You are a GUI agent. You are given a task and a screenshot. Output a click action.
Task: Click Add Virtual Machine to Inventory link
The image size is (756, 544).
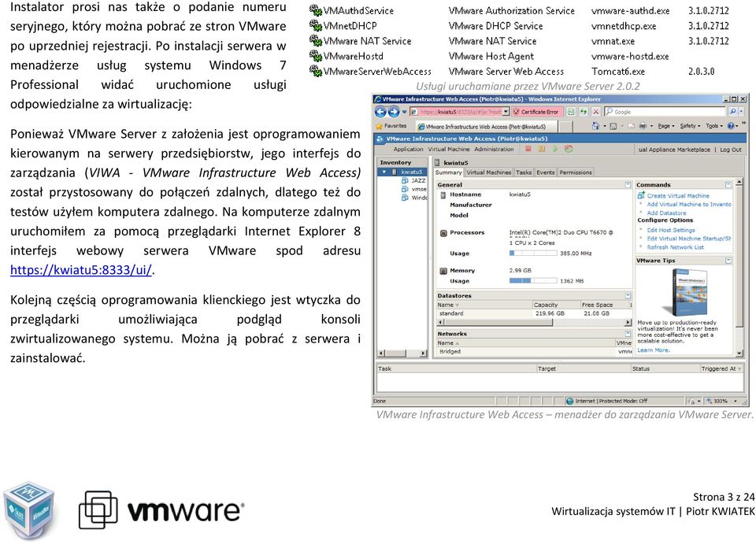pyautogui.click(x=688, y=205)
